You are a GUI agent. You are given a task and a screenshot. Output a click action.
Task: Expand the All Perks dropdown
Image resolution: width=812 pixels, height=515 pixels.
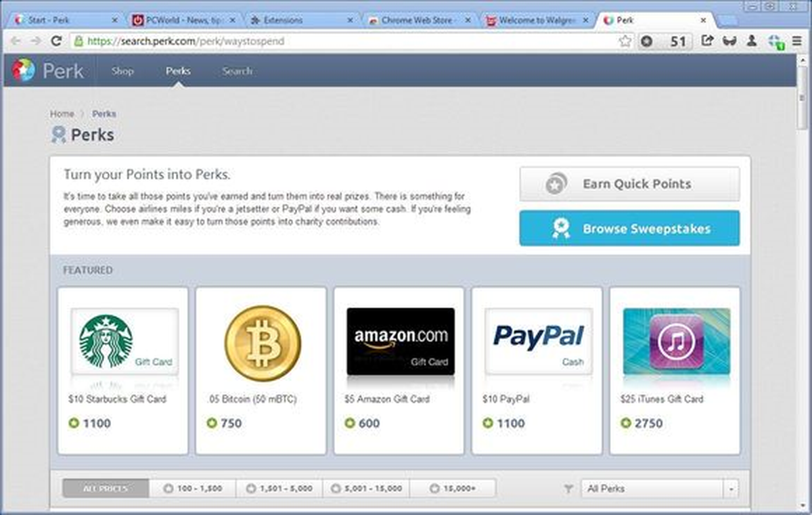[660, 488]
